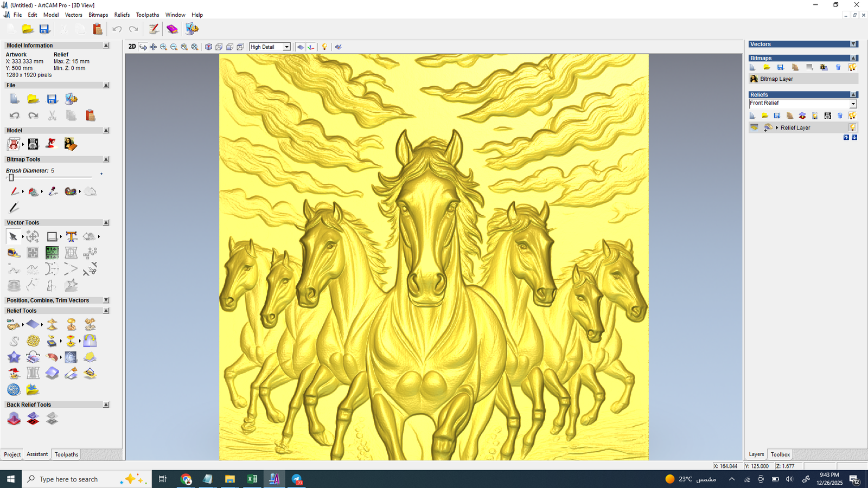Move the relief layer up with arrow
Screen dimensions: 868x488
(846, 138)
